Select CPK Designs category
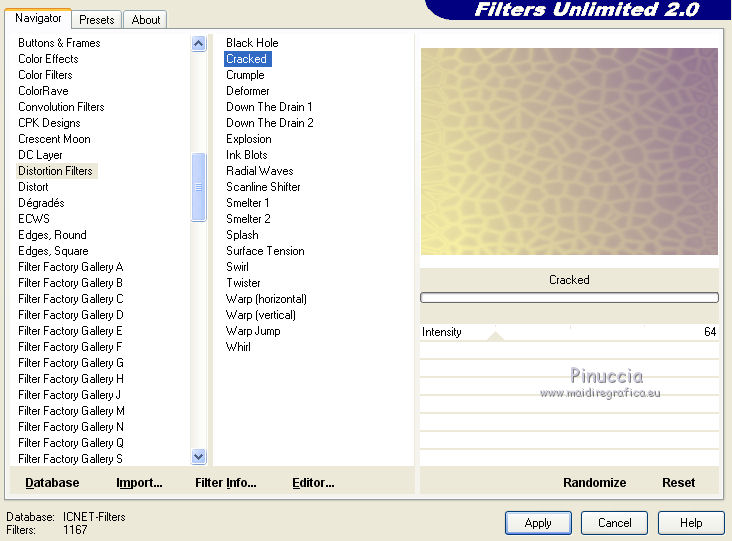 49,123
